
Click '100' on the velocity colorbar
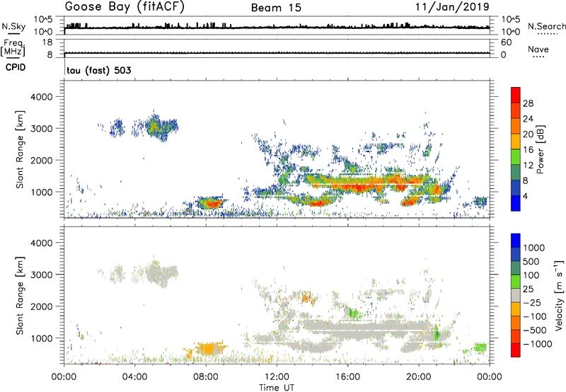coord(531,275)
